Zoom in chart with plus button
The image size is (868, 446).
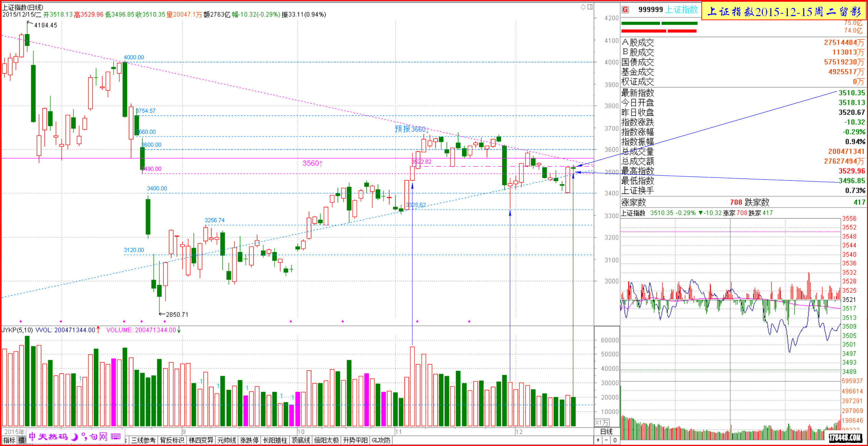coord(598,440)
